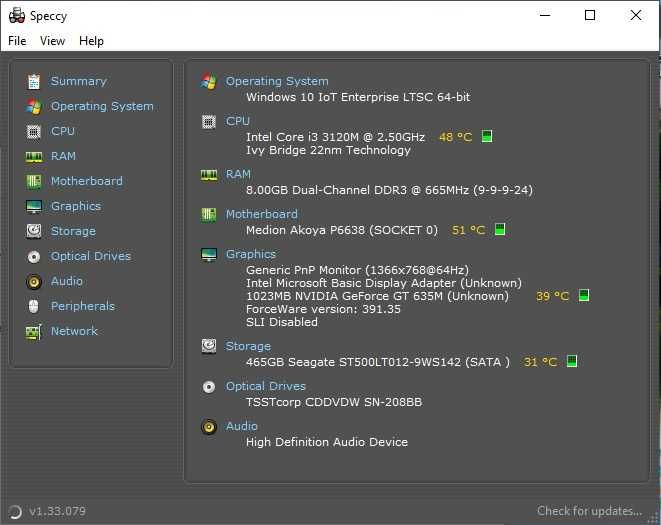The width and height of the screenshot is (661, 525).
Task: Open Audio section from sidebar
Action: pos(67,281)
